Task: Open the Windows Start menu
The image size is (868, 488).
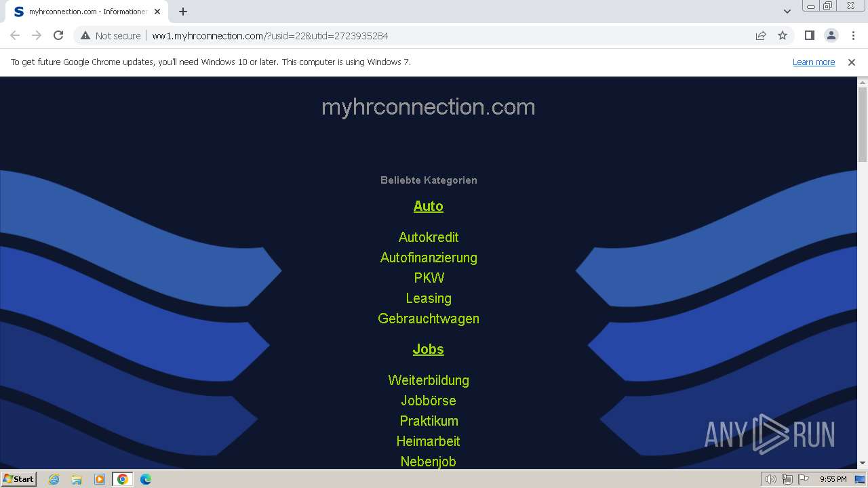Action: [x=18, y=479]
